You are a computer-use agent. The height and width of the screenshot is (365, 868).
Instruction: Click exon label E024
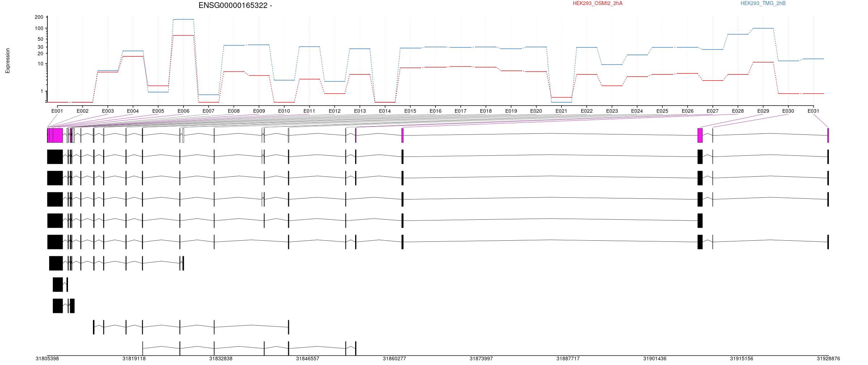pos(637,111)
